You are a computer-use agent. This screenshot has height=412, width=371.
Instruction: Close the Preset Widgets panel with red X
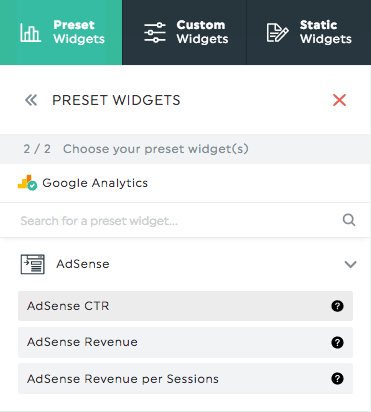tap(339, 100)
